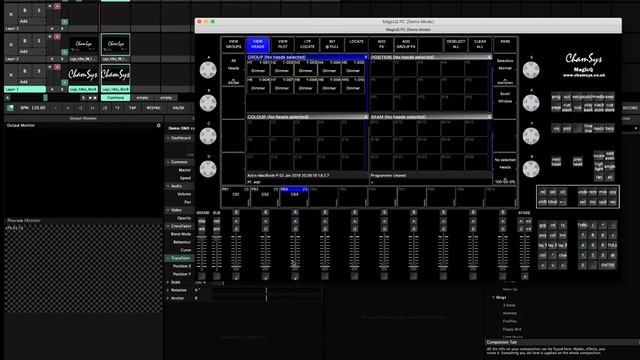Collapse the Dashboard section
This screenshot has width=640, height=360.
pyautogui.click(x=168, y=138)
